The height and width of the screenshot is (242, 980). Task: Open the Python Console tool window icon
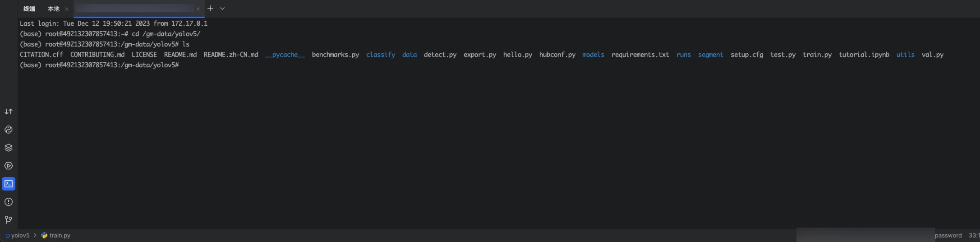click(9, 130)
